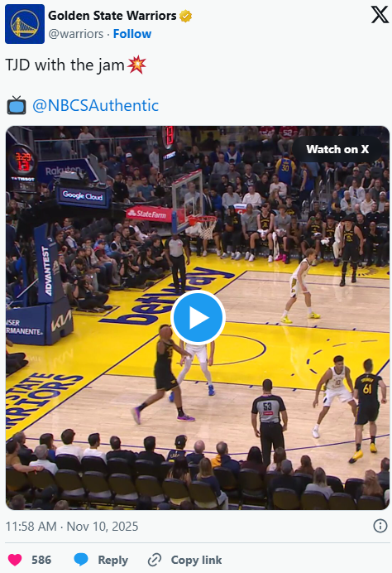Click Watch on X button
Viewport: 392px width, 573px height.
tap(337, 149)
